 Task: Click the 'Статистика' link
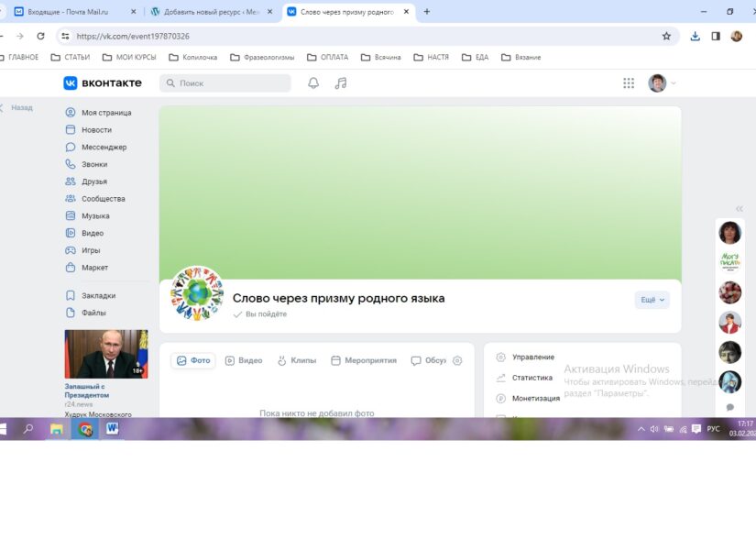pyautogui.click(x=531, y=378)
